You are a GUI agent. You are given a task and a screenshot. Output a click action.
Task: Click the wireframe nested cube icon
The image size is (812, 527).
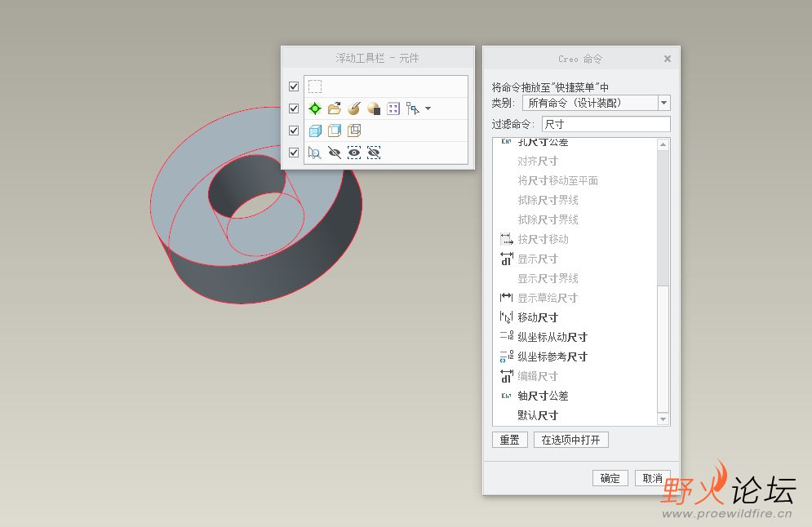coord(354,131)
